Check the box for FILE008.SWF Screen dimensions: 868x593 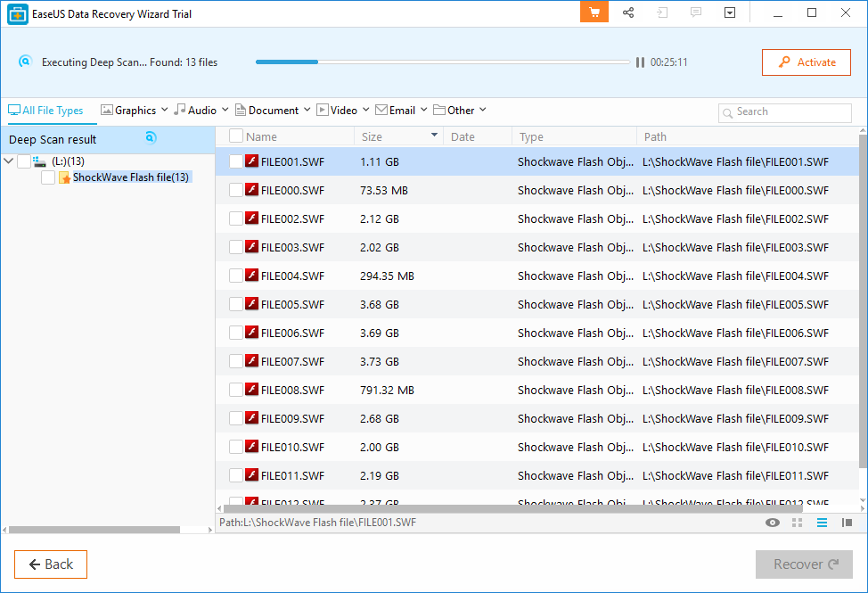point(236,390)
